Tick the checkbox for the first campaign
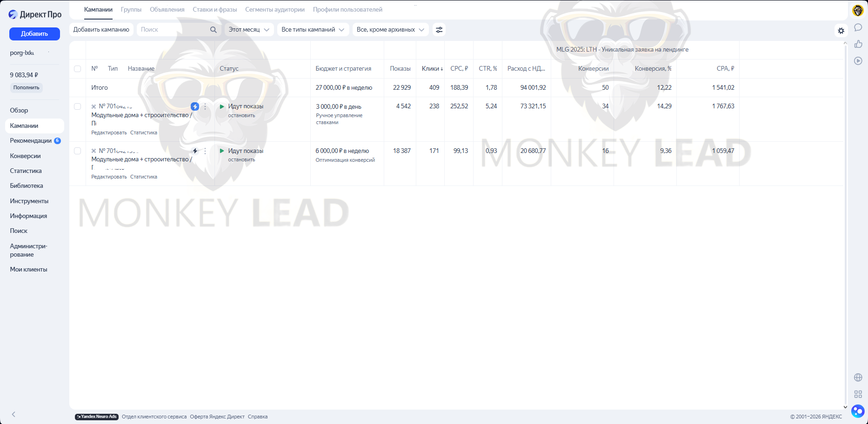868x424 pixels. click(x=78, y=106)
